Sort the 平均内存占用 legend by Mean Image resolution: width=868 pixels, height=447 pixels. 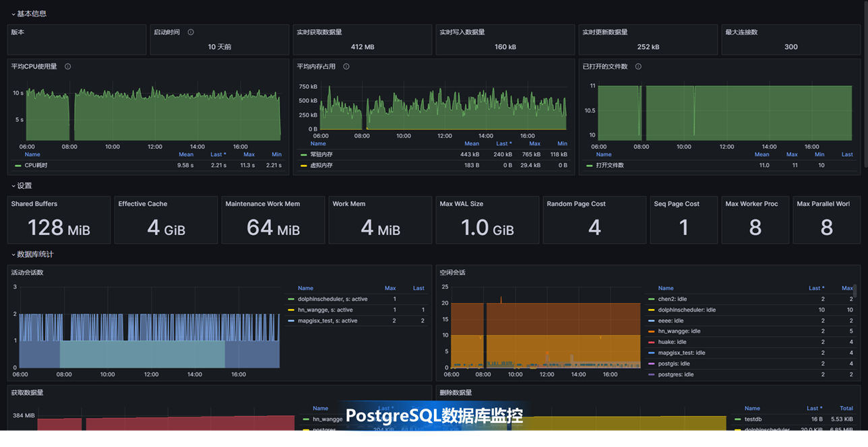click(472, 143)
